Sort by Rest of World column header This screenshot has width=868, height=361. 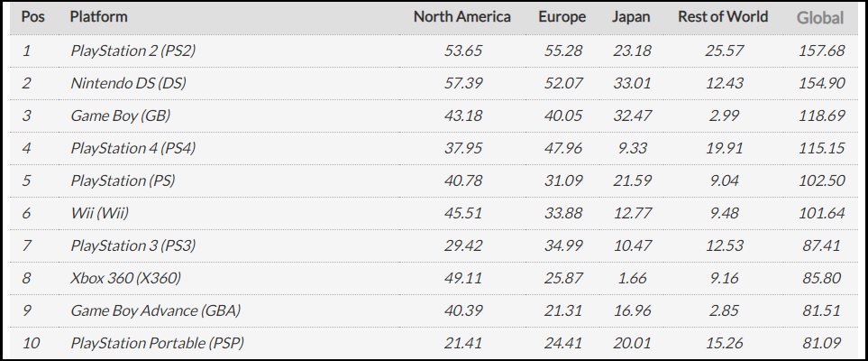(723, 16)
